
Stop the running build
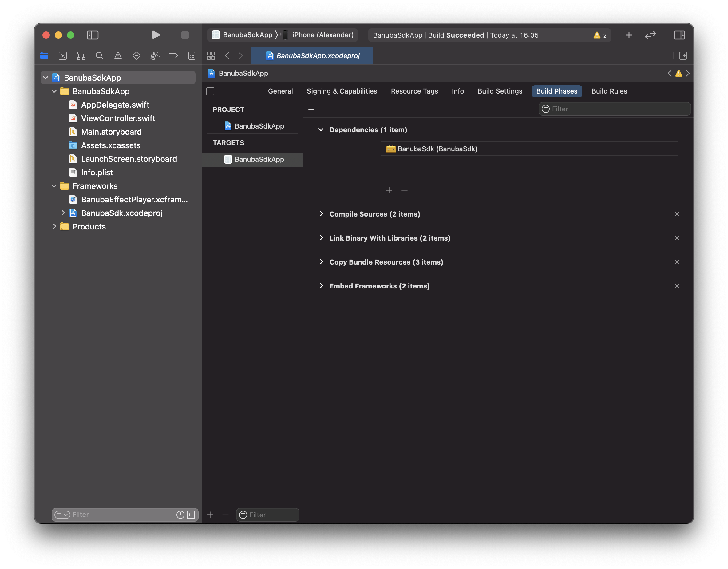pos(185,35)
